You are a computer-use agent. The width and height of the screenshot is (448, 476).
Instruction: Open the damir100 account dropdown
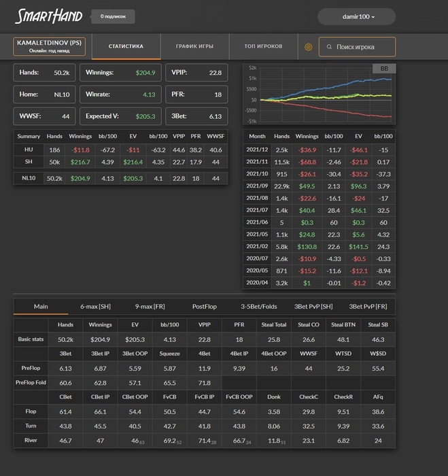click(x=357, y=16)
